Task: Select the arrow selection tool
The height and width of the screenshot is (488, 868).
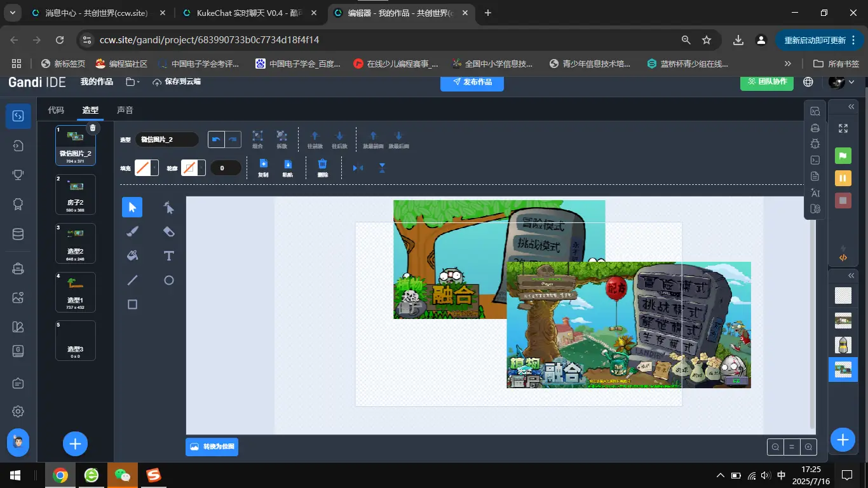Action: pos(132,207)
